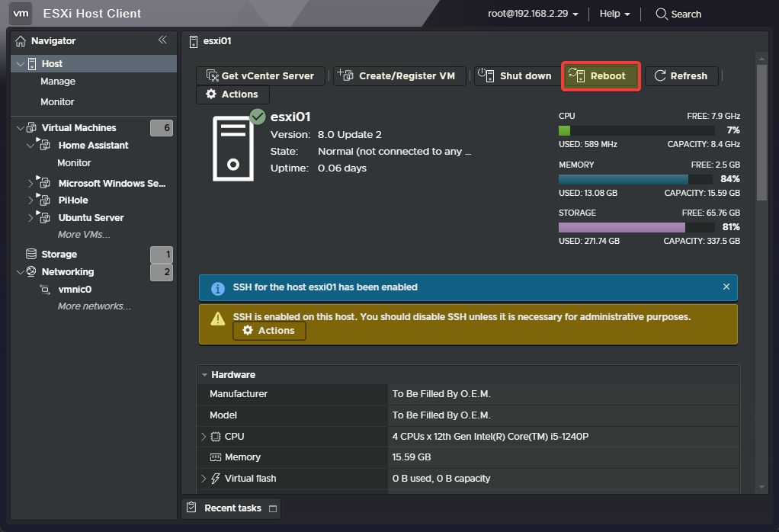Click the More VMs... link
Screen dimensions: 779x532
[x=84, y=235]
